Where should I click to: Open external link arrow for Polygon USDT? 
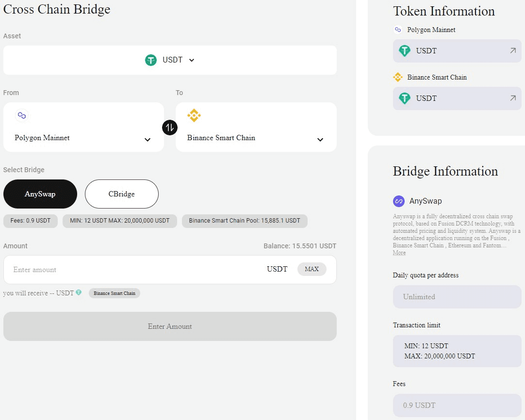coord(512,50)
